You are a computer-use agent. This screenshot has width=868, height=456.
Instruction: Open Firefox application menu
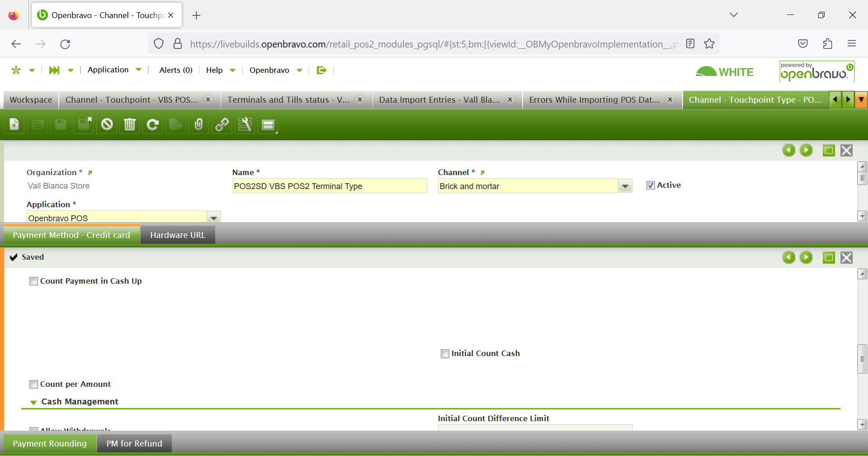tap(852, 44)
